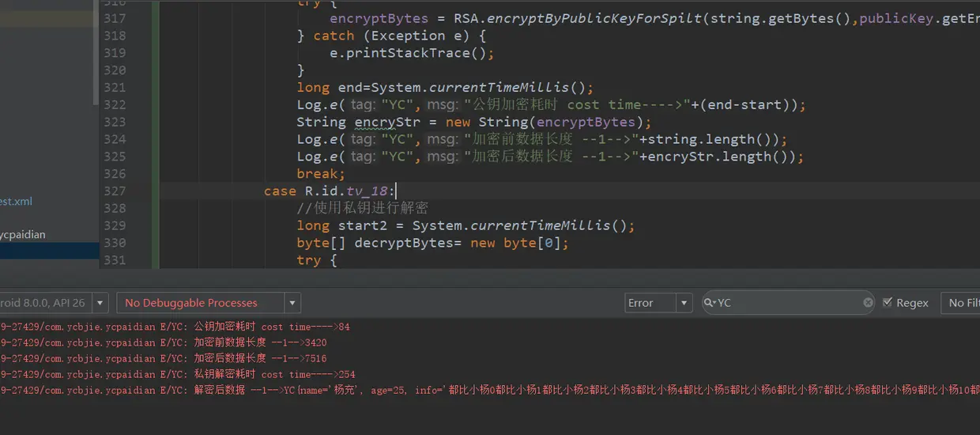Click log line '加密前数据长度 --1-->3420'

tap(260, 342)
